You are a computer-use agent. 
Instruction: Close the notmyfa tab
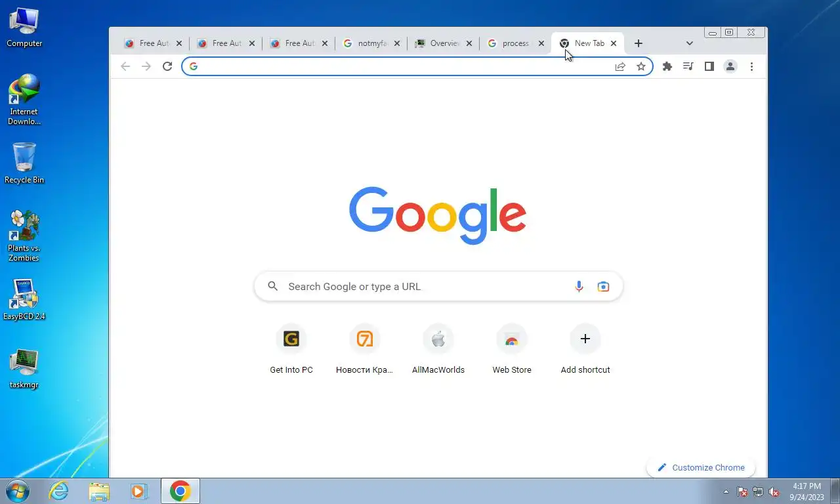[397, 43]
